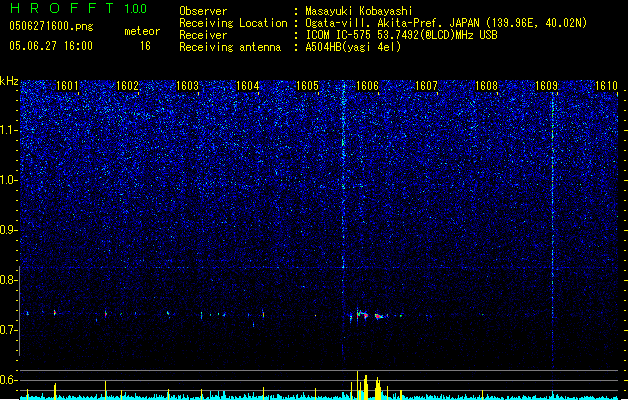Click the date 05.06.27 16:00
Viewport: 629px width, 400px height.
tap(51, 46)
